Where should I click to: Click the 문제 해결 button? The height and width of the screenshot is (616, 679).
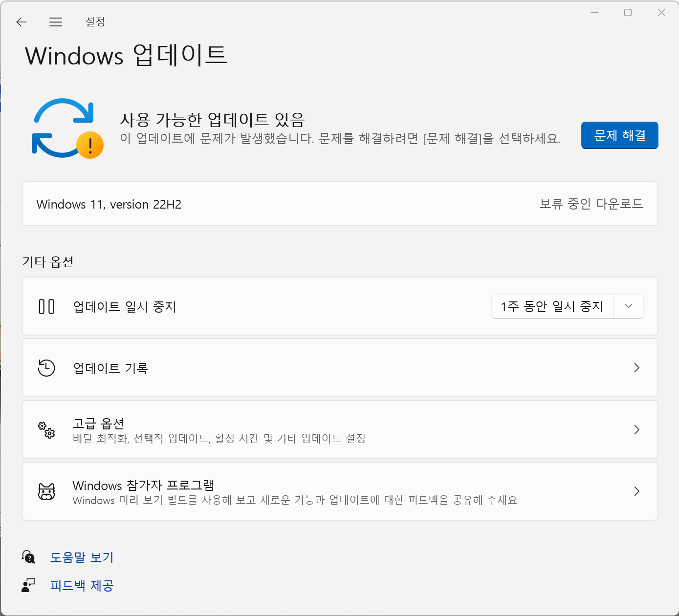coord(619,135)
